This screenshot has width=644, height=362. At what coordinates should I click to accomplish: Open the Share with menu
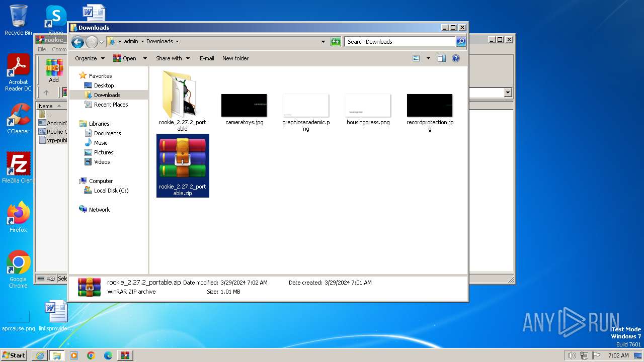pos(173,58)
